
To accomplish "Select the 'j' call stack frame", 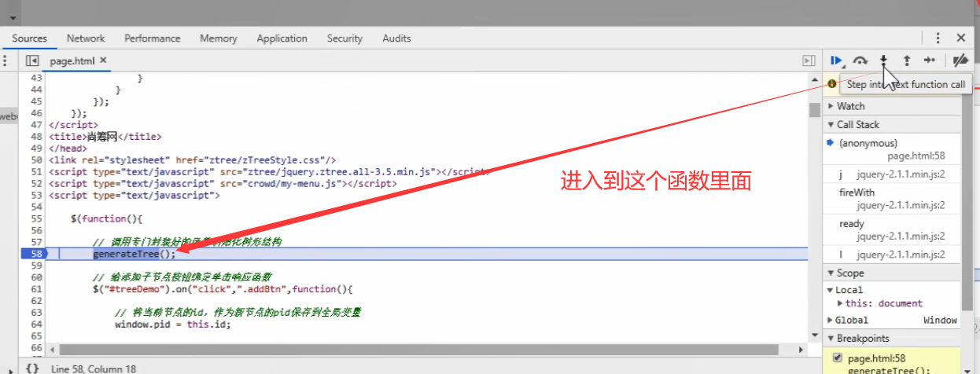I will point(892,174).
